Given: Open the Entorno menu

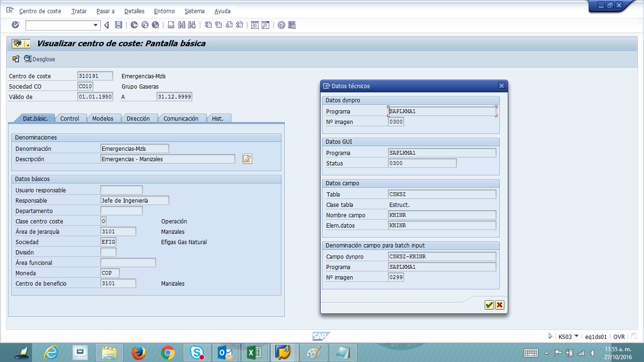Looking at the screenshot, I should [164, 11].
